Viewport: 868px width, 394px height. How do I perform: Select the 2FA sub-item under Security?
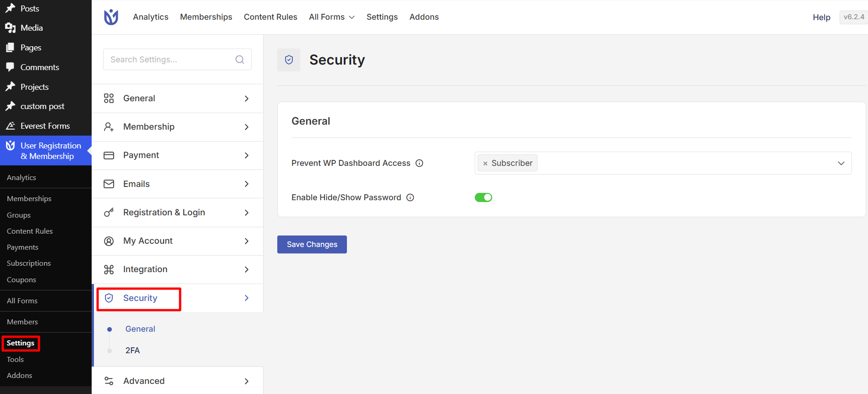132,350
